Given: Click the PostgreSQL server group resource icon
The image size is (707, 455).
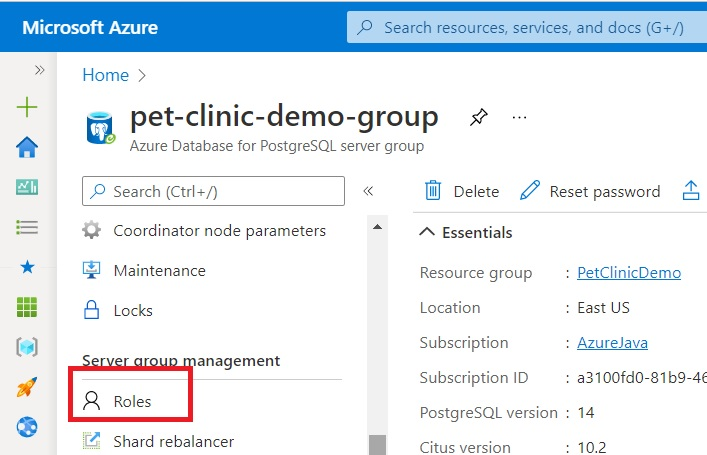Looking at the screenshot, I should 101,128.
